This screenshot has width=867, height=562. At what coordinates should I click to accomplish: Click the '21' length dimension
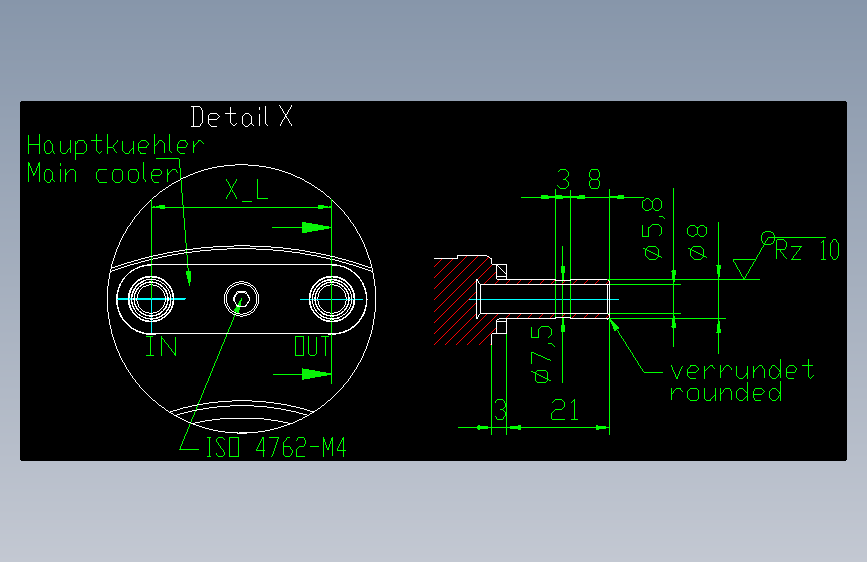565,410
